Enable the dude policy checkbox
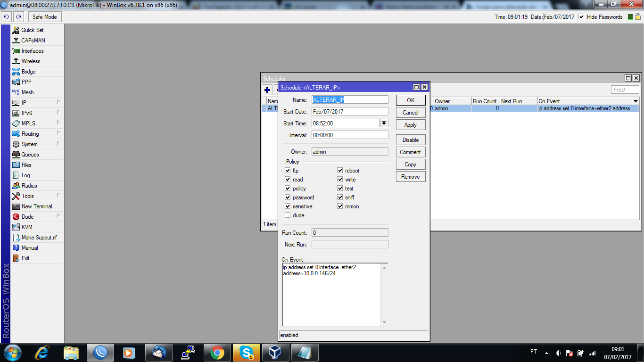The width and height of the screenshot is (644, 362). coord(288,215)
